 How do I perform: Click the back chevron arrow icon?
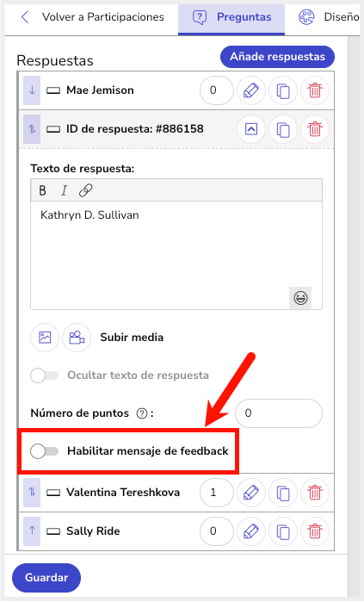click(x=25, y=17)
